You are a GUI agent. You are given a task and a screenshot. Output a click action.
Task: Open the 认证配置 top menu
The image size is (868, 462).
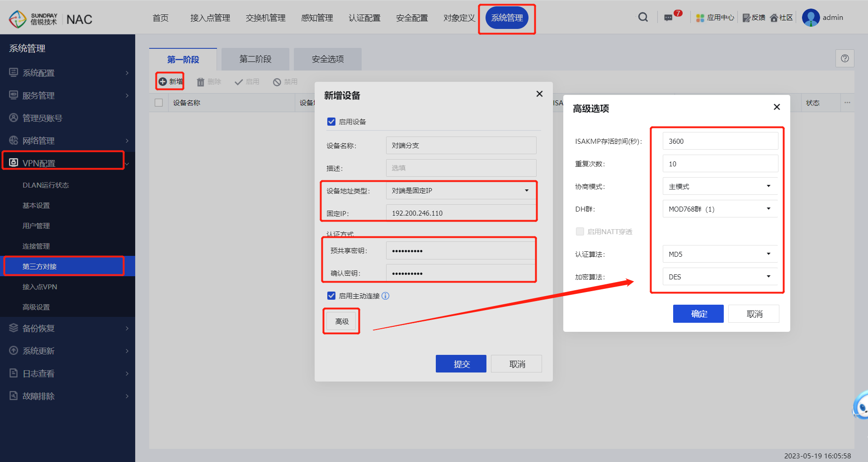coord(364,18)
